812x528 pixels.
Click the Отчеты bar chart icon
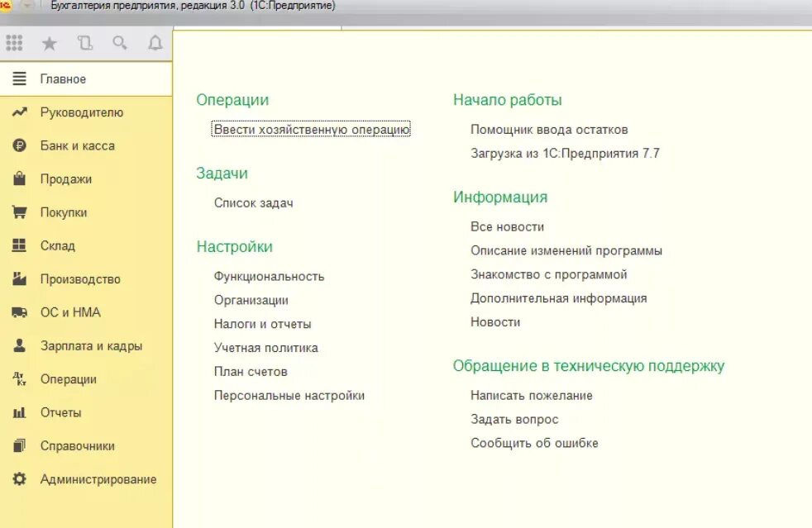[19, 412]
